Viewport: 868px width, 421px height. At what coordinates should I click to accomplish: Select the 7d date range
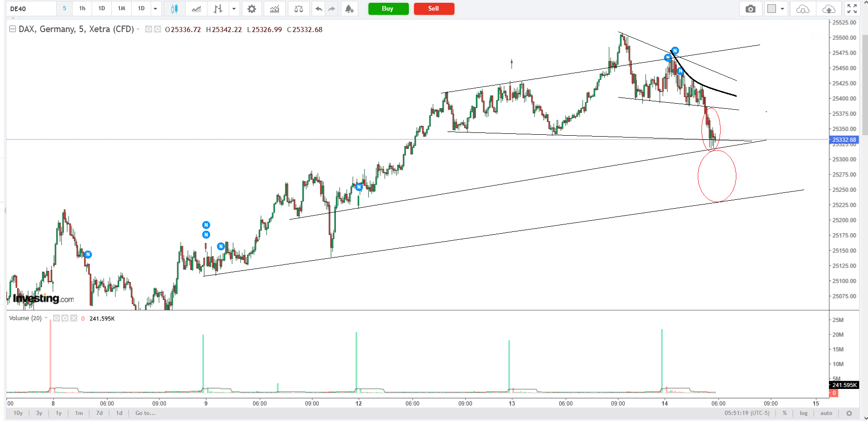click(99, 413)
